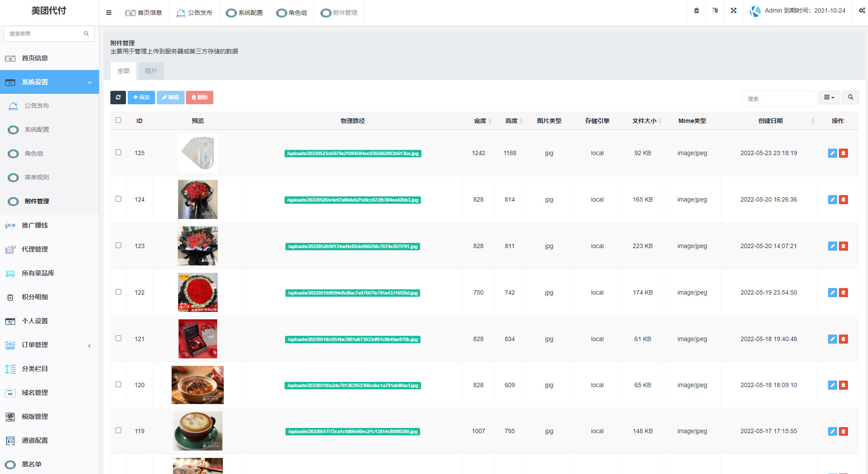Select 附件管理 in the sidebar

pyautogui.click(x=50, y=201)
